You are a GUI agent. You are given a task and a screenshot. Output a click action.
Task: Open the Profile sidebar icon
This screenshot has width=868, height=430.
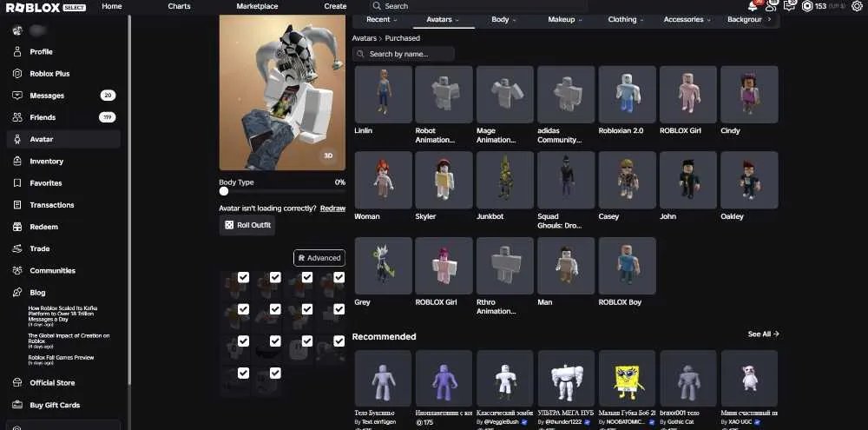coord(17,51)
